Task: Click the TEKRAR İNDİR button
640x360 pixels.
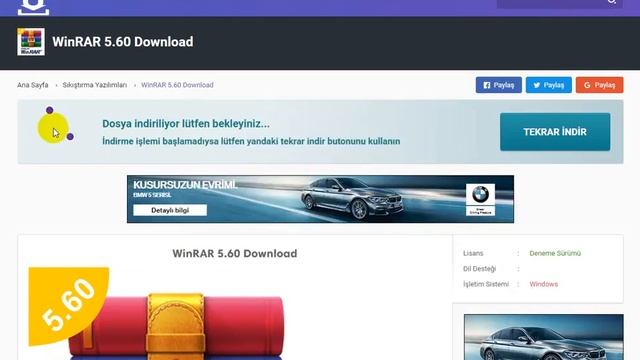Action: point(555,132)
